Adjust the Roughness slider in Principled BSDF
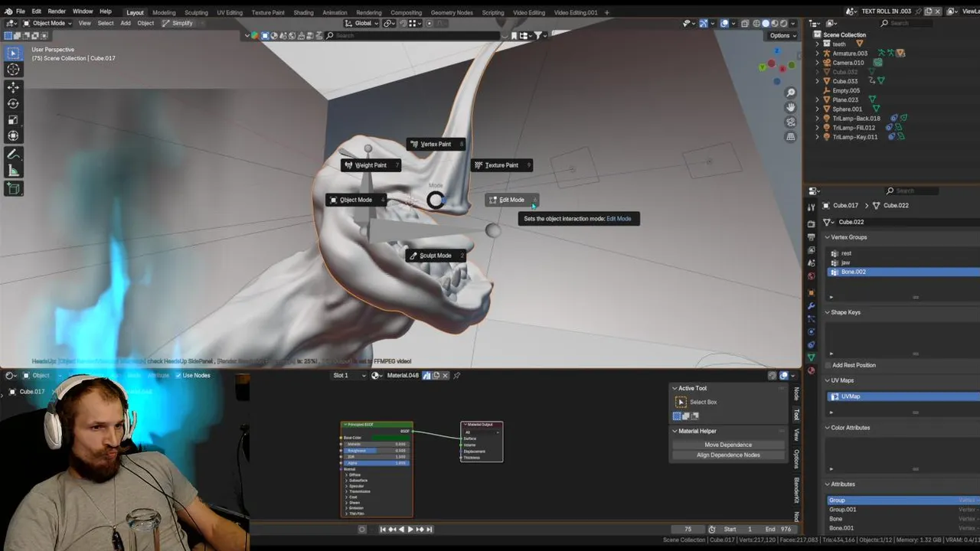980x551 pixels. tap(377, 451)
